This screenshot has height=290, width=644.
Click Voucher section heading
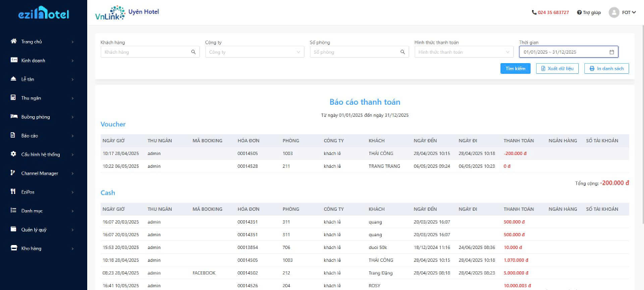click(x=113, y=124)
